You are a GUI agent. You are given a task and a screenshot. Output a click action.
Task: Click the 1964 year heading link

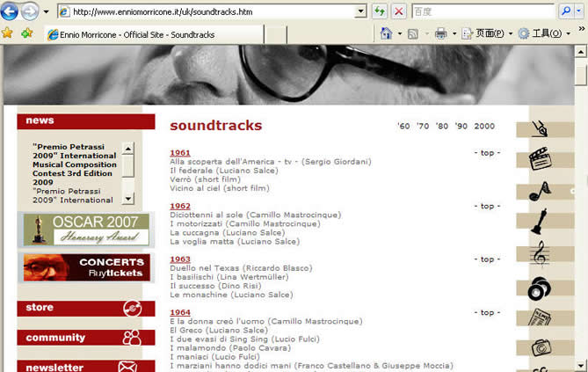180,312
